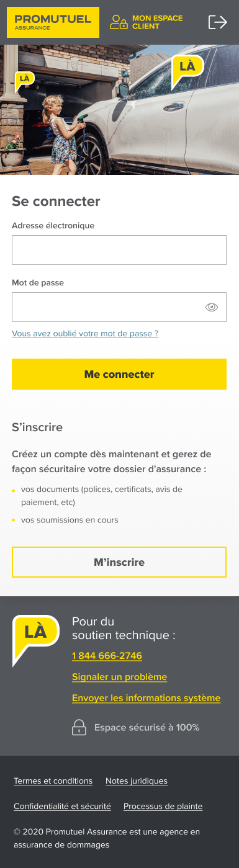Click the large LÀ speech bubble in footer

coord(35,639)
